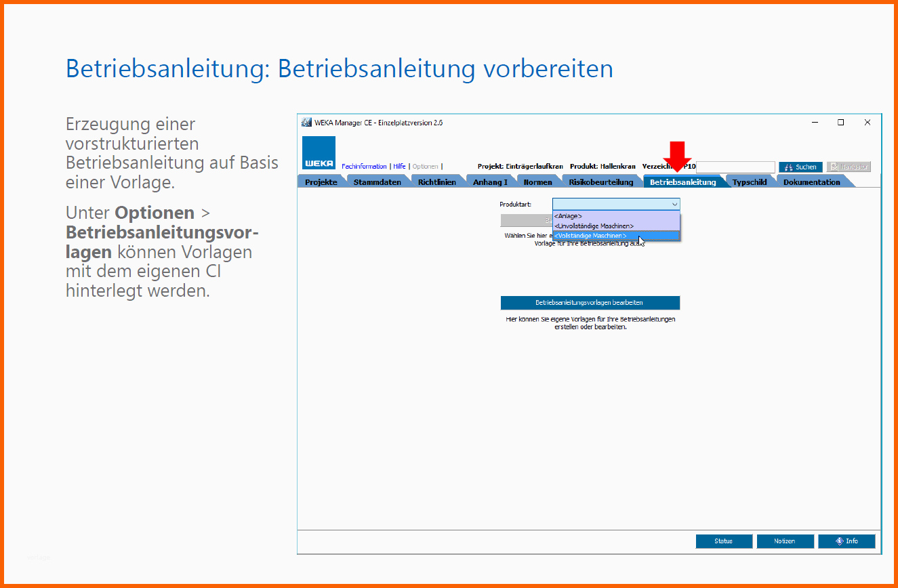Open the Risikobeurteilung tab
Viewport: 898px width, 588px height.
point(601,182)
